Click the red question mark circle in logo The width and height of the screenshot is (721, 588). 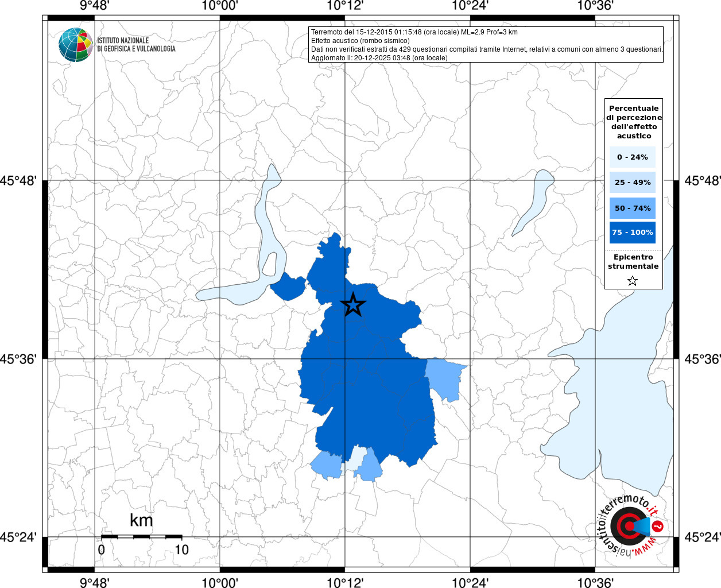tap(658, 527)
